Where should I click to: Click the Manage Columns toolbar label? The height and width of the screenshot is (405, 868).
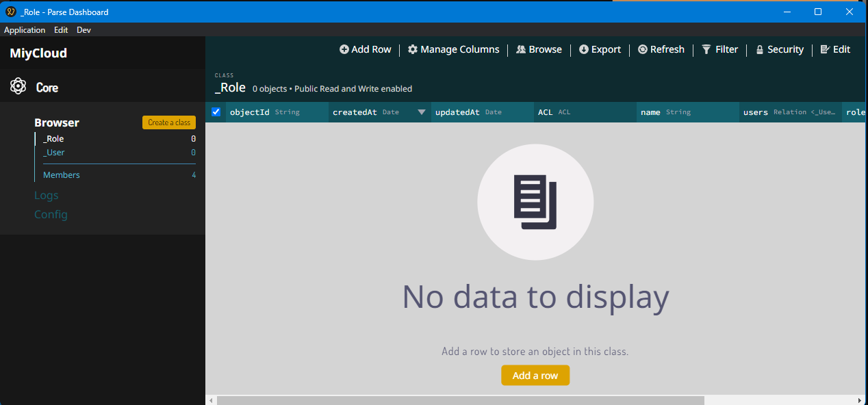pyautogui.click(x=460, y=49)
